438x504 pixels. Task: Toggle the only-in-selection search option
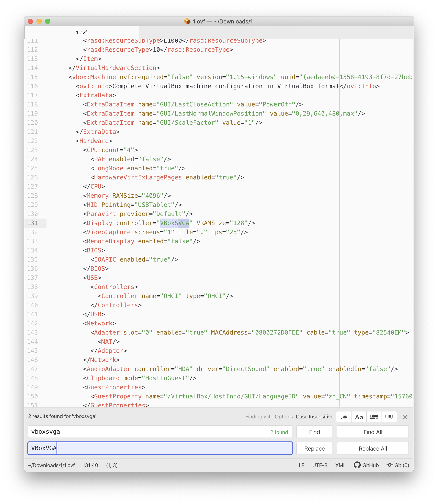(x=374, y=417)
